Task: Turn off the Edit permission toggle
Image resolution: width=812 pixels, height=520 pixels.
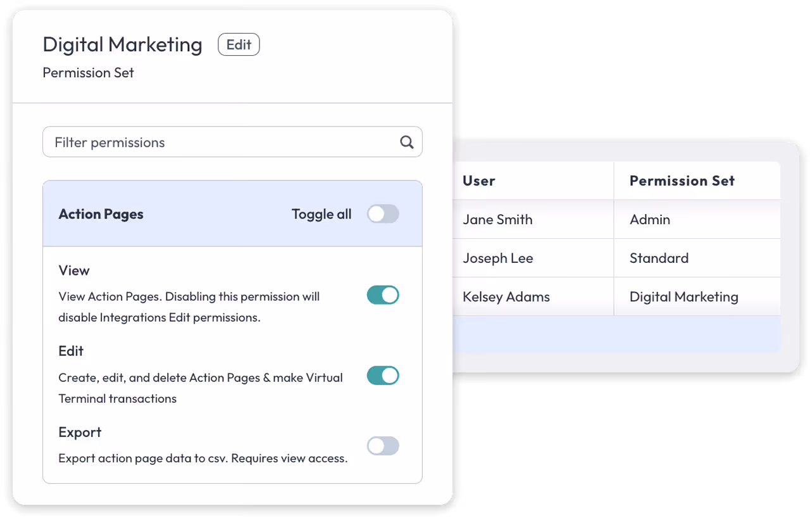Action: pyautogui.click(x=383, y=376)
